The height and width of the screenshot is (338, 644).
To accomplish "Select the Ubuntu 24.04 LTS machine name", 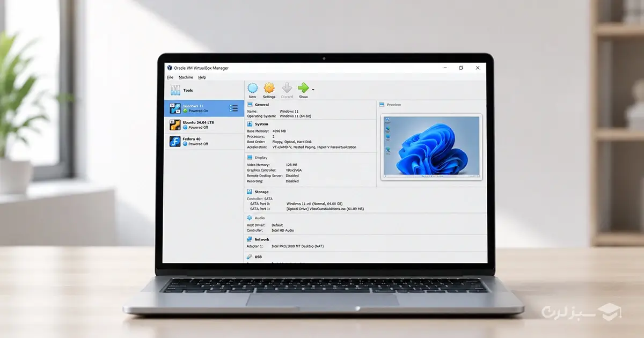I will 198,122.
